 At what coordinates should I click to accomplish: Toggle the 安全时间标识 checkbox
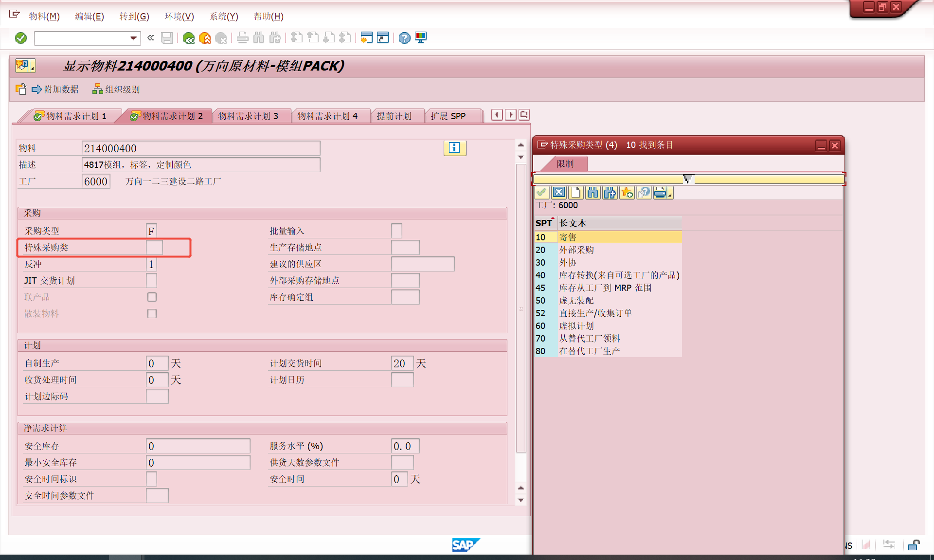(151, 479)
